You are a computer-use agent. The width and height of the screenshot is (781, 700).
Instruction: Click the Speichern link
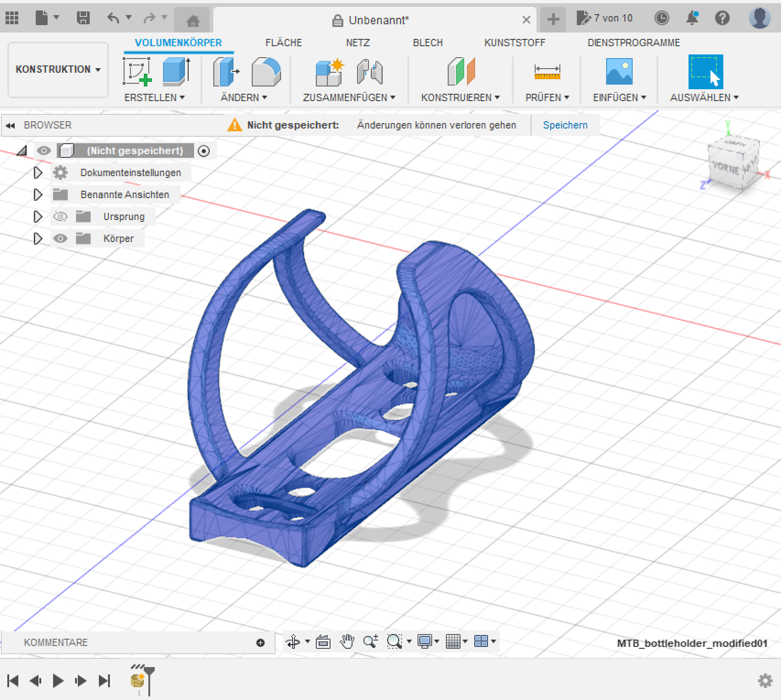(565, 125)
